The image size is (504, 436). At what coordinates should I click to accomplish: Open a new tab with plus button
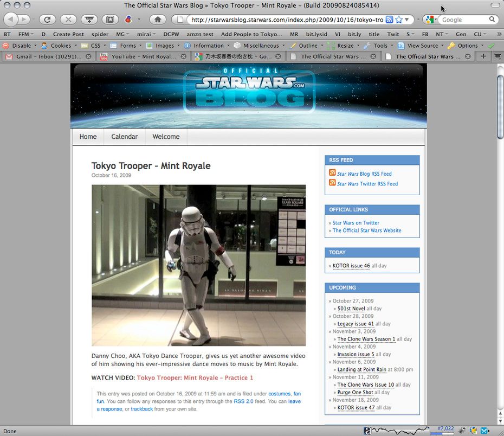[483, 56]
